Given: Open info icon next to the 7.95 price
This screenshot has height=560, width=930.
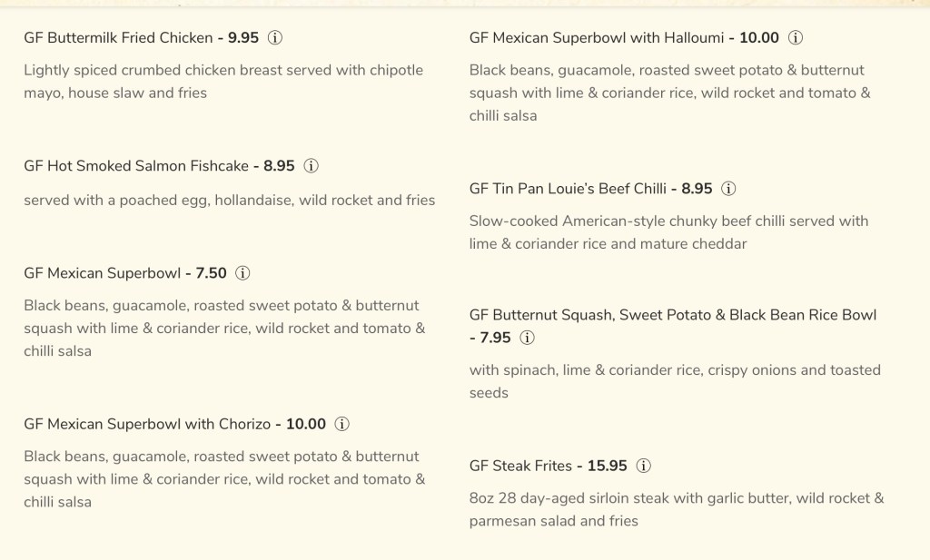Looking at the screenshot, I should point(527,338).
